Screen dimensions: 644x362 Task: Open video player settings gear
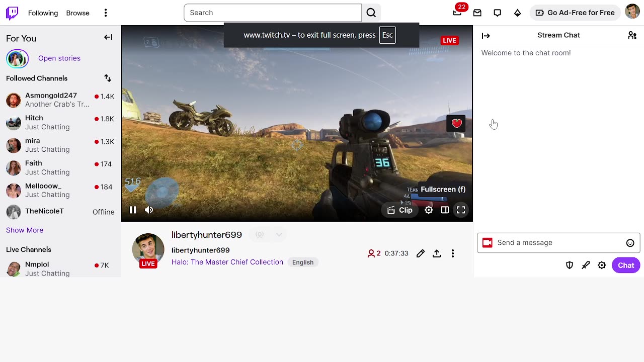429,210
